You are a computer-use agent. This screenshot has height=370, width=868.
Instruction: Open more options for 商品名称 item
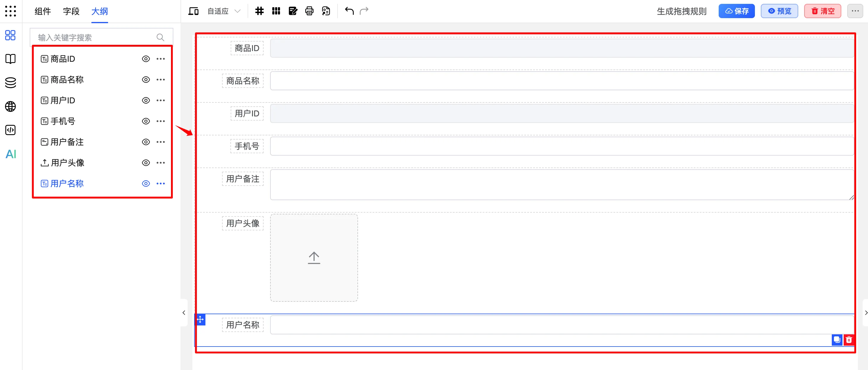pos(161,80)
